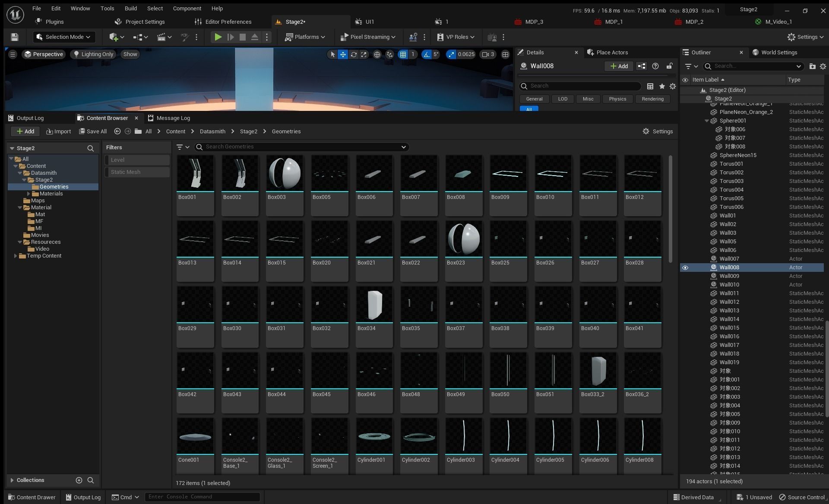The image size is (829, 504).
Task: Expand the Materials folder
Action: click(x=28, y=194)
